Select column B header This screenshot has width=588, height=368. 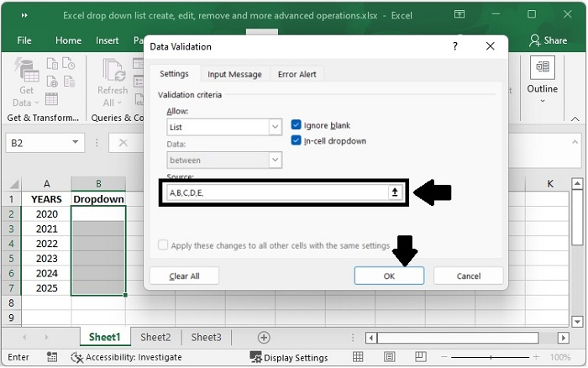[98, 183]
